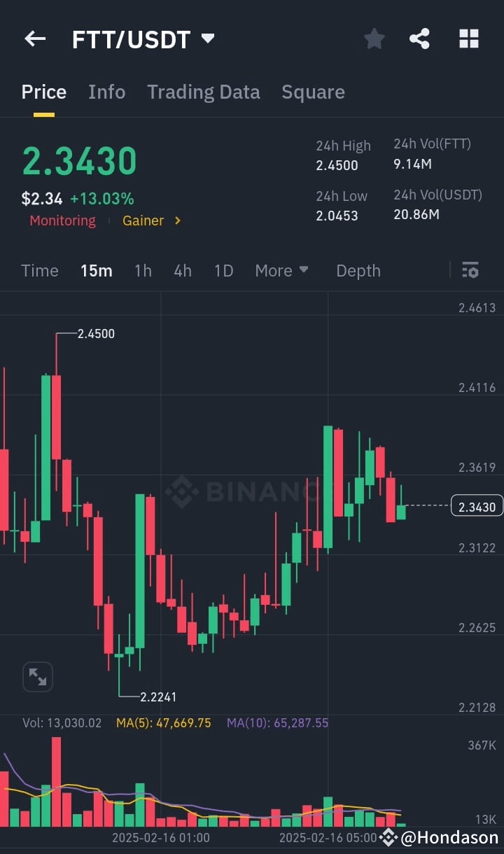This screenshot has width=504, height=854.
Task: Select the Price tab
Action: coord(43,91)
